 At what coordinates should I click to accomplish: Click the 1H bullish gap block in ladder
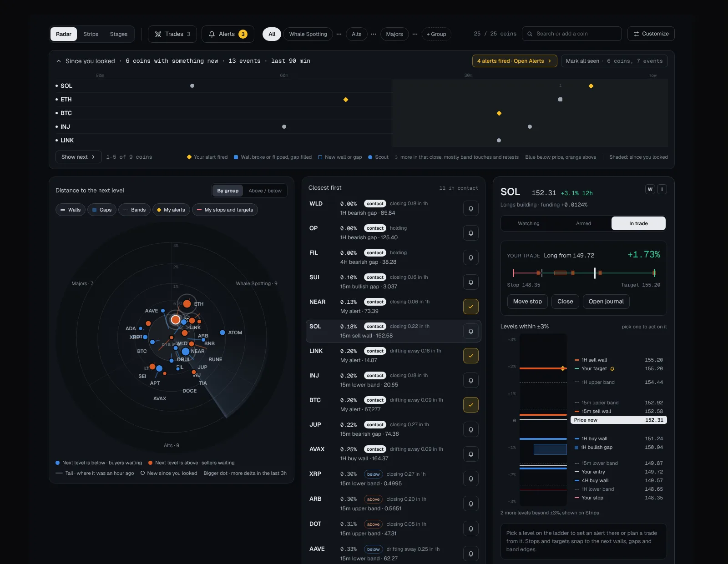tap(550, 449)
